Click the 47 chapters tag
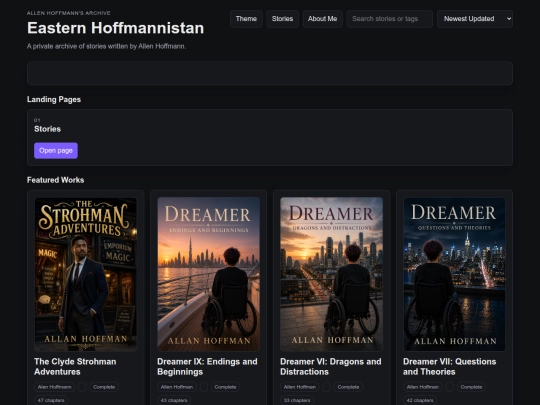This screenshot has width=540, height=405. click(x=51, y=401)
